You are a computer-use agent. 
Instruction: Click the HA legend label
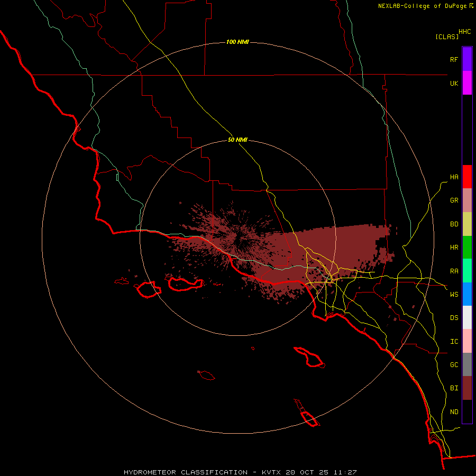tap(454, 177)
